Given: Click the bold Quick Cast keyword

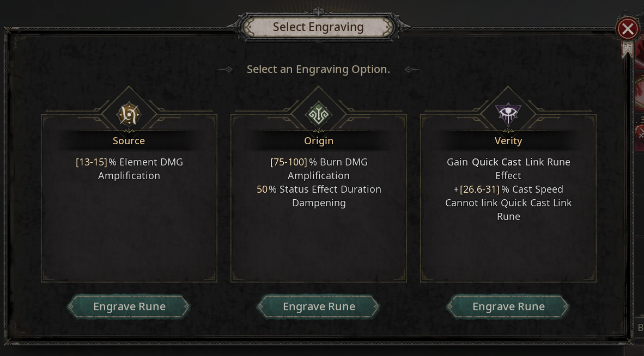Looking at the screenshot, I should coord(496,162).
